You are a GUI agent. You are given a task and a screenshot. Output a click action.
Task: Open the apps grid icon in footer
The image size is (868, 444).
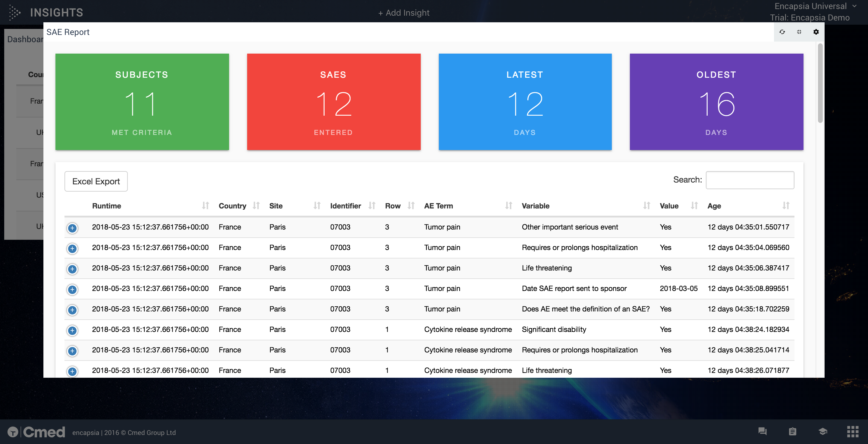click(853, 432)
